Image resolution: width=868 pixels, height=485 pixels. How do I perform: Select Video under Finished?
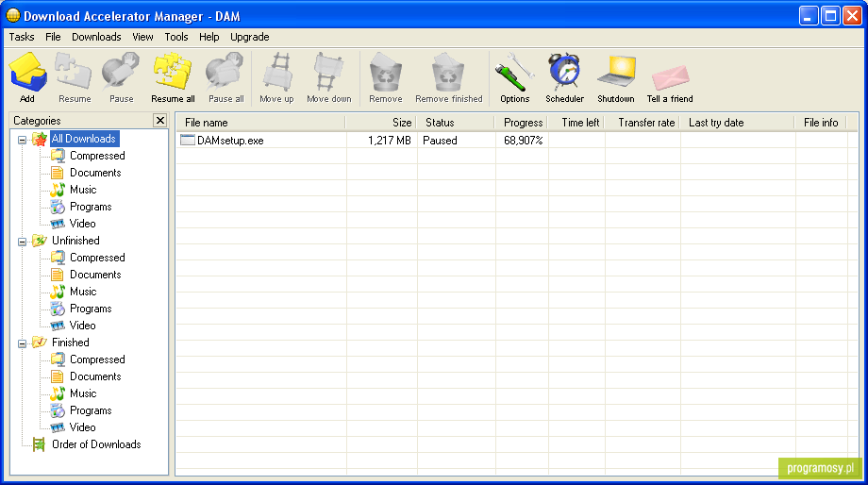tap(82, 427)
